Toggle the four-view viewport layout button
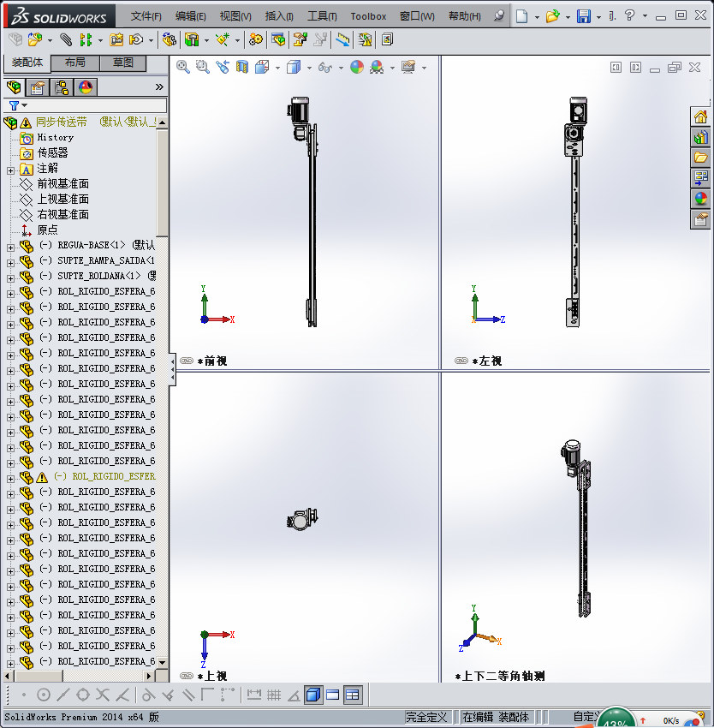The image size is (714, 728). (x=353, y=695)
